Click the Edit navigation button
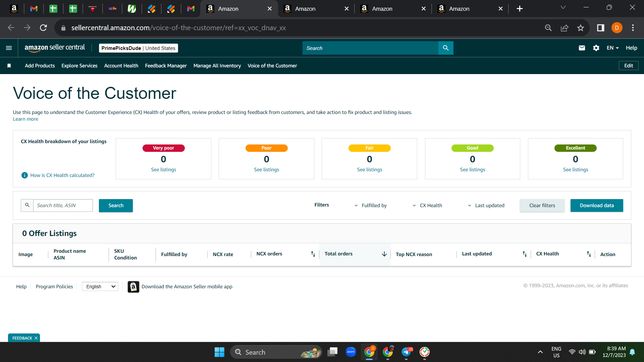Image resolution: width=644 pixels, height=362 pixels. coord(629,66)
